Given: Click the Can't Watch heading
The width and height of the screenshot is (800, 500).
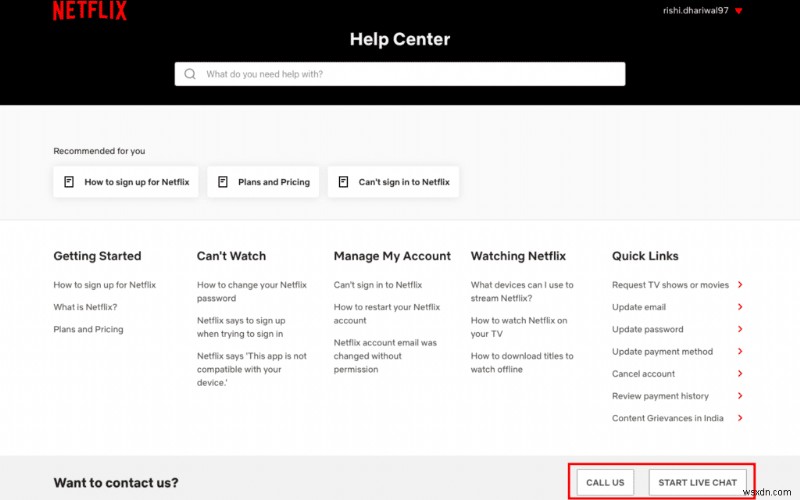Looking at the screenshot, I should pyautogui.click(x=231, y=256).
